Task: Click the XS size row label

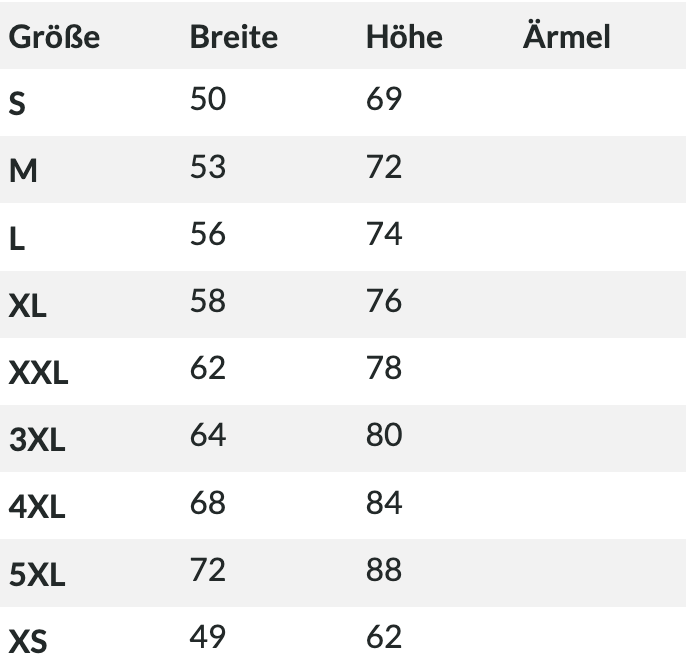Action: click(x=28, y=641)
